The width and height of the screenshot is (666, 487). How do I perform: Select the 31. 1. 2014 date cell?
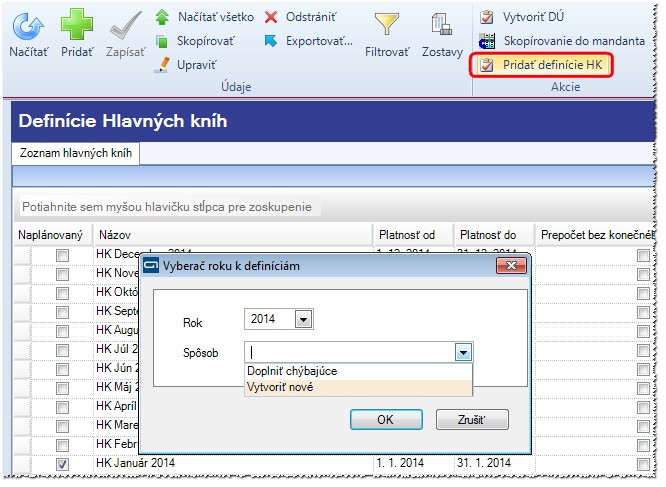click(494, 463)
